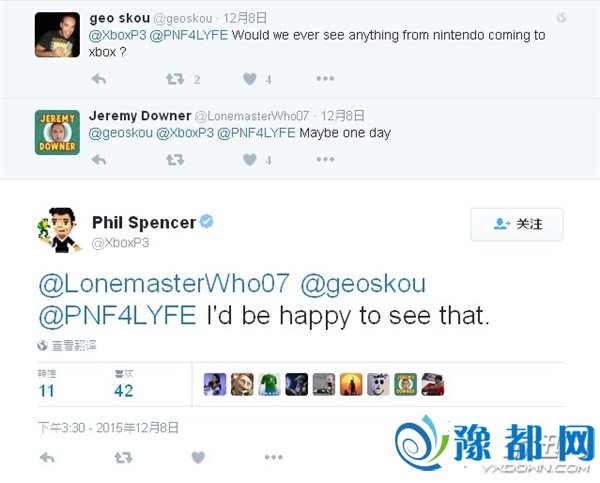Retweet geo skou's Nintendo question
Viewport: 600px width, 483px height.
tap(174, 79)
